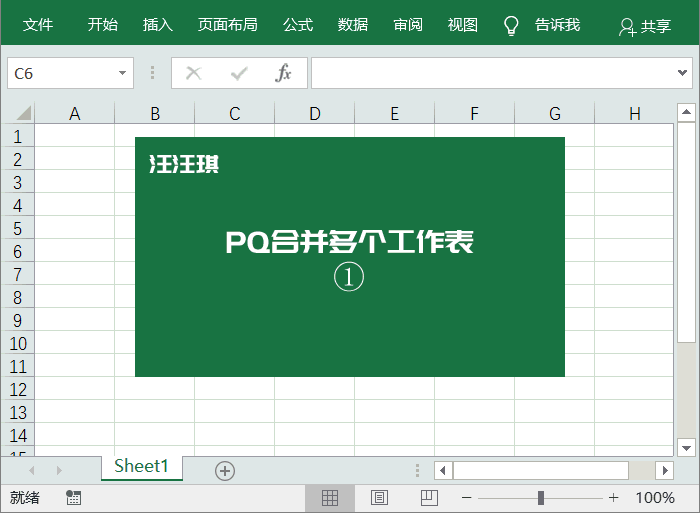The height and width of the screenshot is (513, 700).
Task: Click the zoom slider handle
Action: pos(541,497)
